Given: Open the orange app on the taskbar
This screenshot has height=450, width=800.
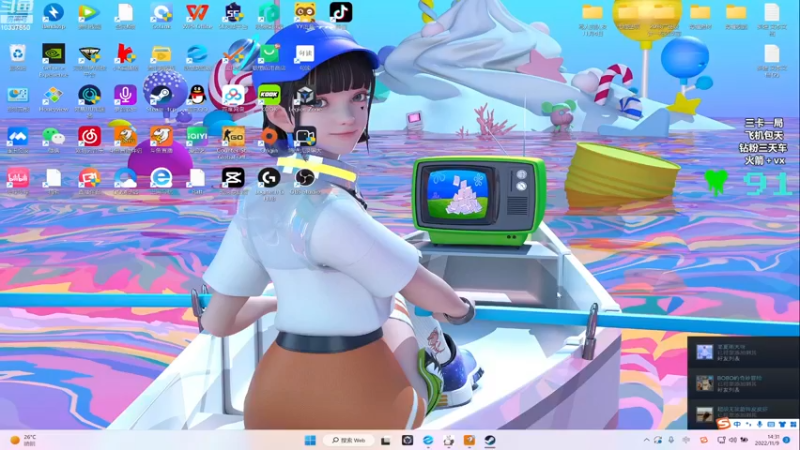Looking at the screenshot, I should coord(469,440).
